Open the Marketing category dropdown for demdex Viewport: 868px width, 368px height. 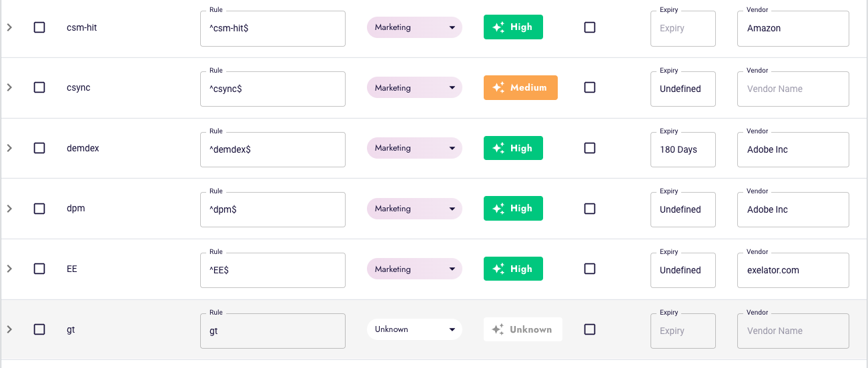pyautogui.click(x=414, y=148)
